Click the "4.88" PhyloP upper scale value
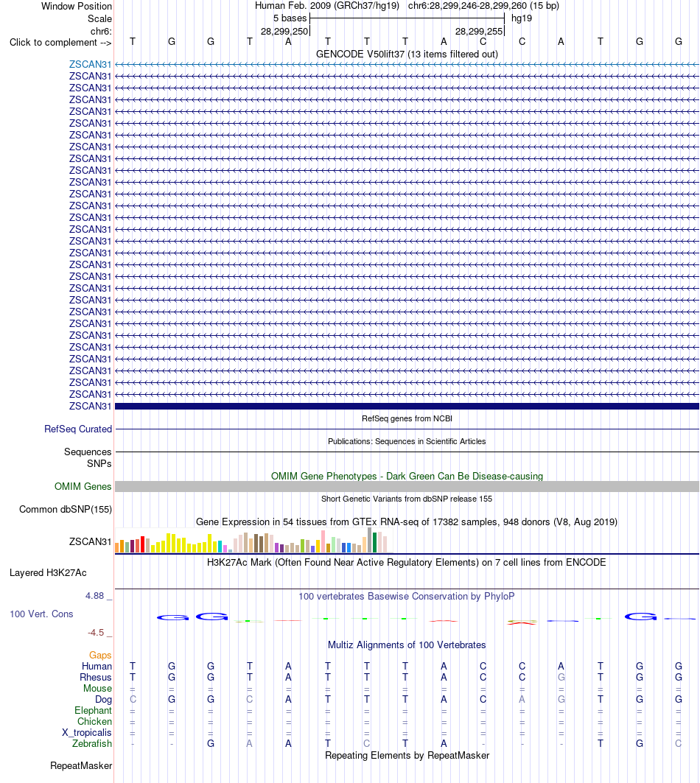Viewport: 700px width, 783px height. (x=94, y=596)
